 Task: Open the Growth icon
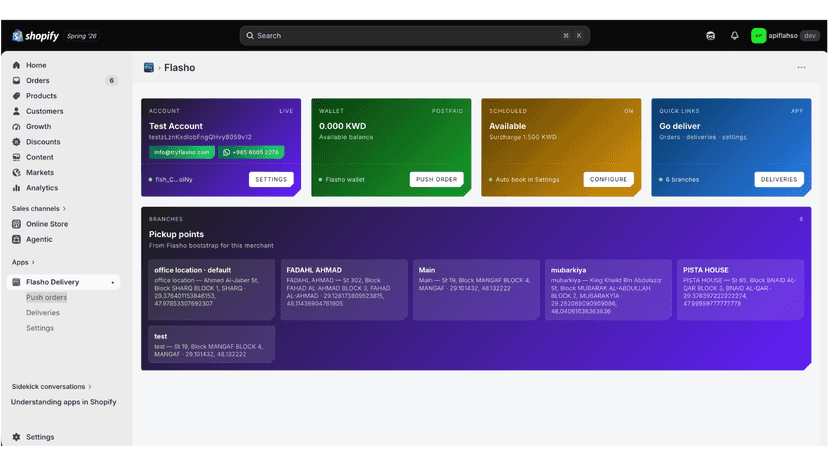tap(16, 126)
